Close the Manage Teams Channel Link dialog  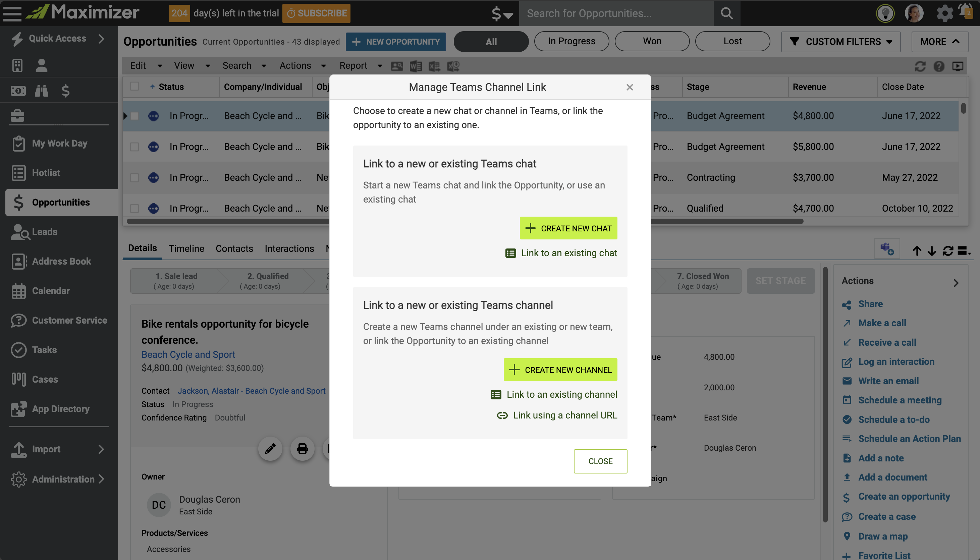[x=630, y=87]
